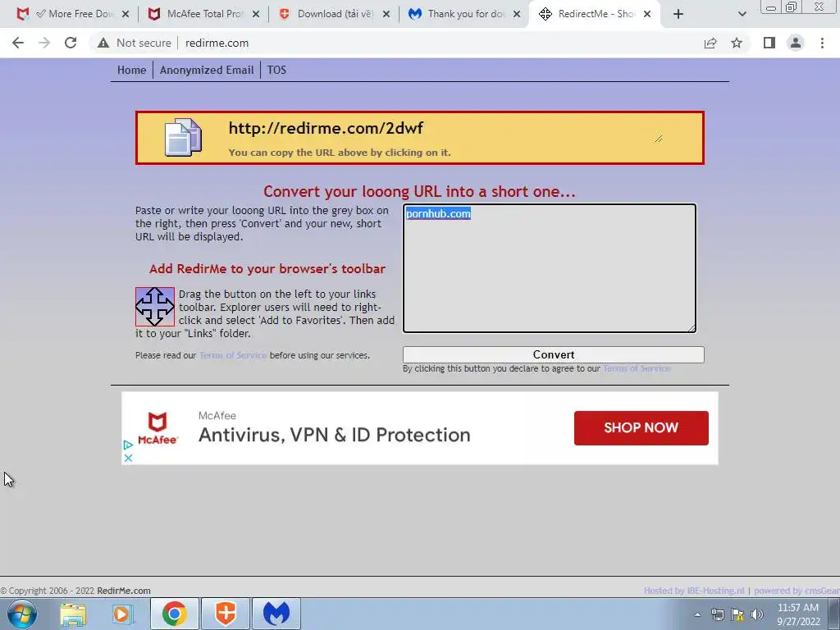The height and width of the screenshot is (630, 840).
Task: Open the TOS navigation item
Action: [276, 71]
